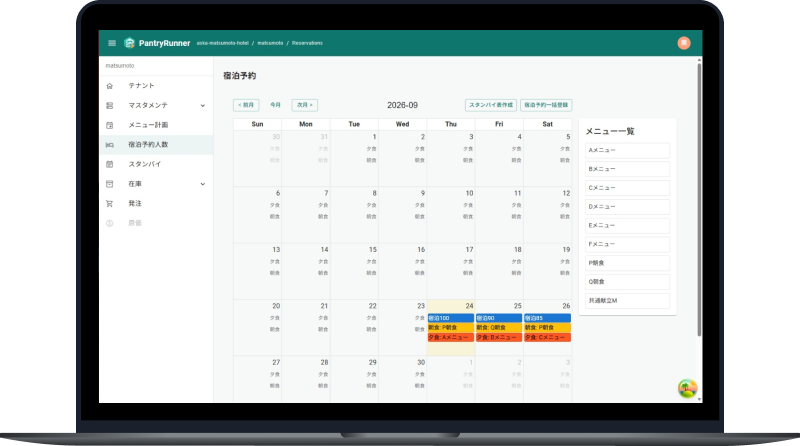Select the Aメニュー item in menu list
This screenshot has width=800, height=446.
click(627, 151)
